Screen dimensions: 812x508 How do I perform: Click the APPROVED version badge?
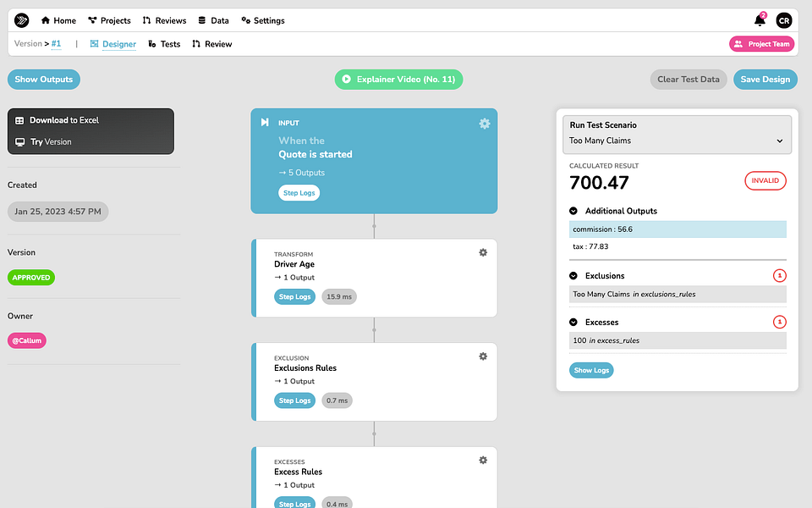[x=31, y=278]
